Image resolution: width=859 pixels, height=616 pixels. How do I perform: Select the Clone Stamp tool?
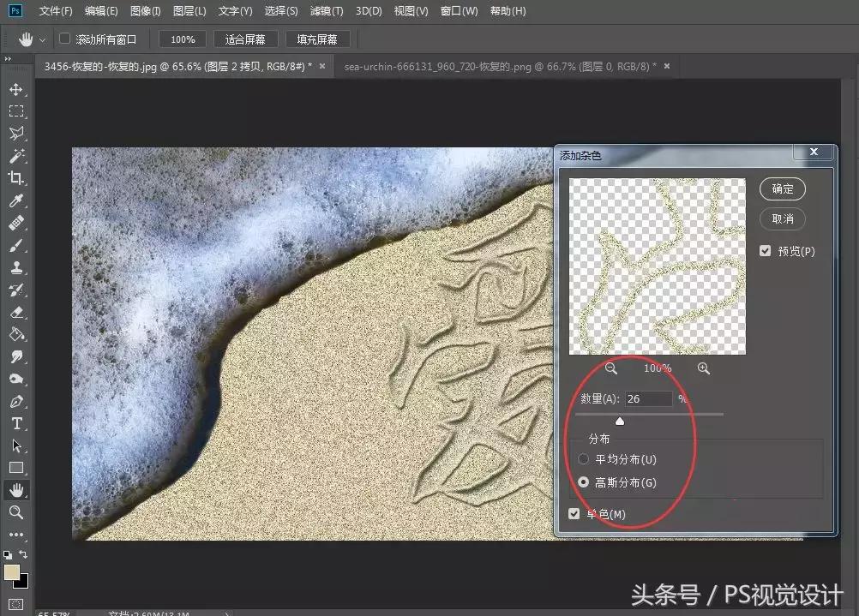click(x=17, y=267)
